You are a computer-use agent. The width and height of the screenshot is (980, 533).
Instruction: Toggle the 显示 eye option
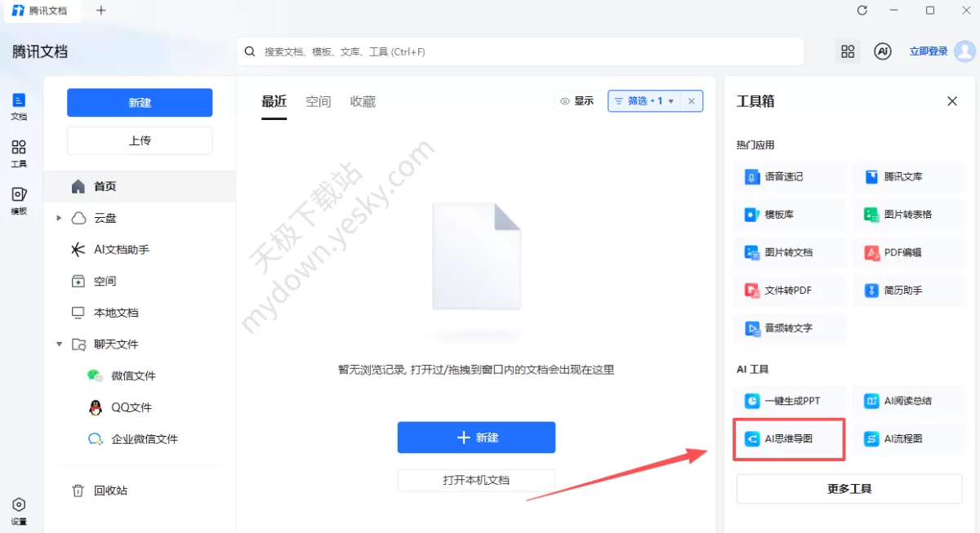coord(577,101)
